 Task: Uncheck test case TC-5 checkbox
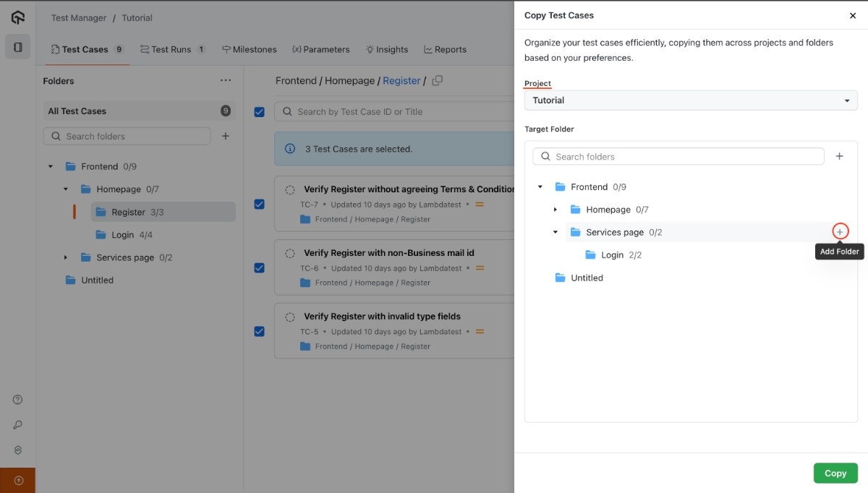coord(260,332)
